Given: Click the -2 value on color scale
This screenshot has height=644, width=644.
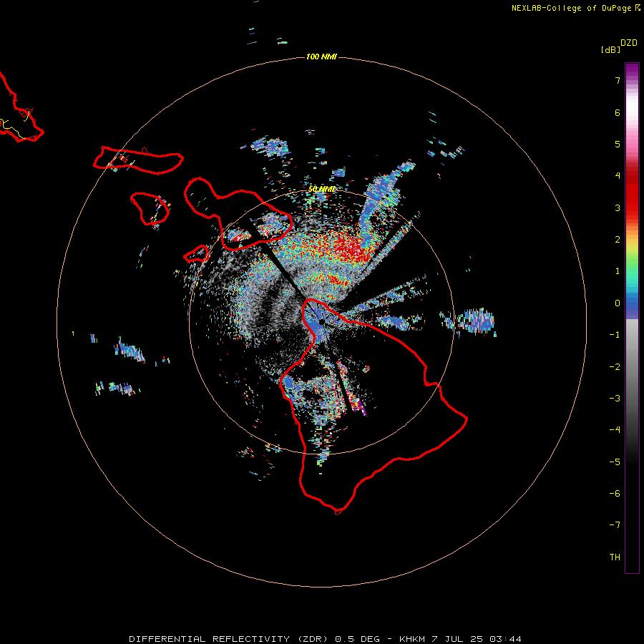Looking at the screenshot, I should tap(615, 367).
